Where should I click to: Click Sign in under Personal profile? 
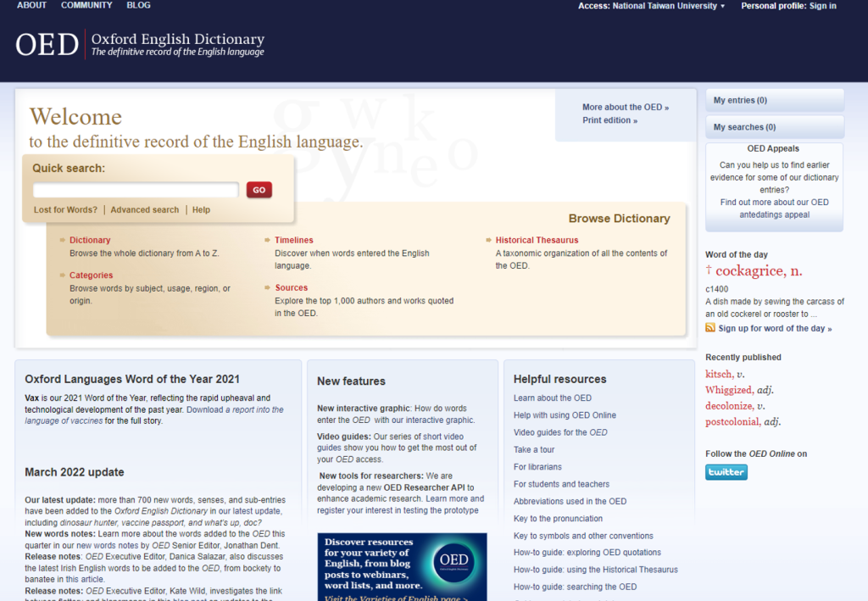[x=822, y=6]
